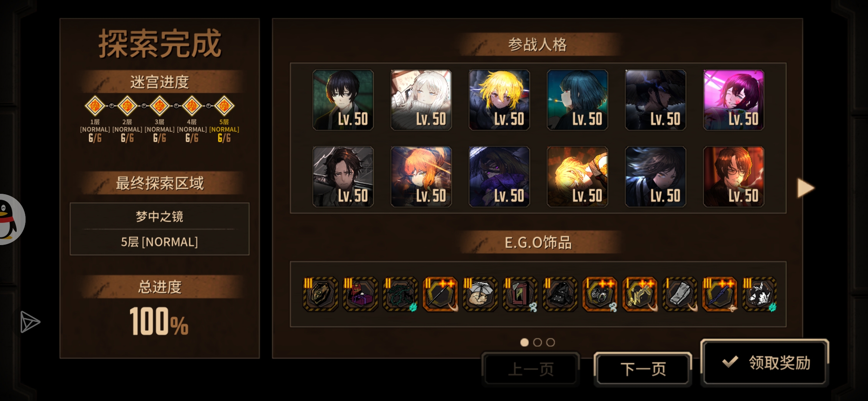Click the first coin-shaped E.G.O gift

pos(320,294)
